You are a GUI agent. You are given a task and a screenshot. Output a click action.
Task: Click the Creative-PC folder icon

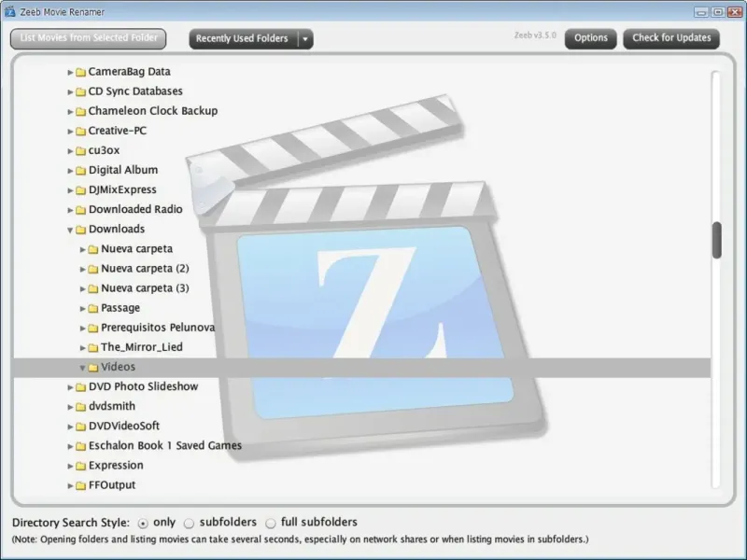click(80, 131)
